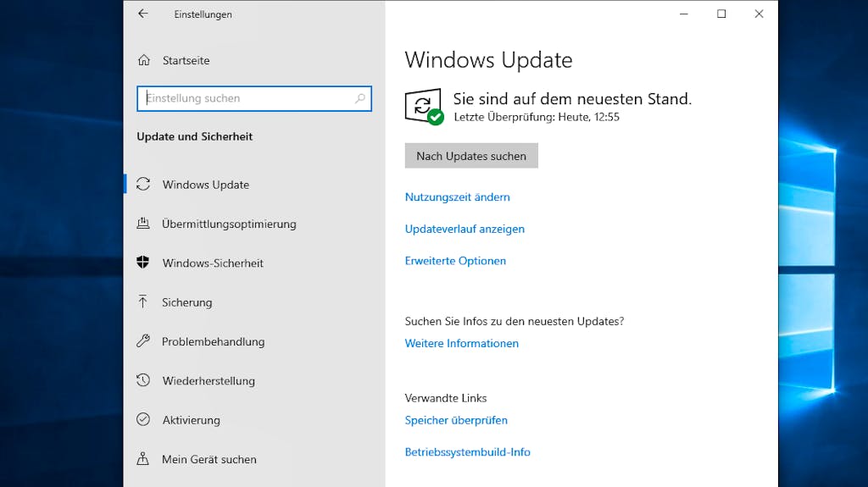Open the Nutzungszeit ändern link
The width and height of the screenshot is (868, 487).
[457, 197]
